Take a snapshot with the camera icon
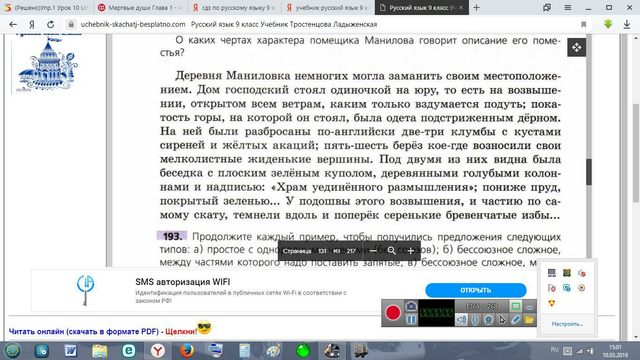The height and width of the screenshot is (360, 640). (x=411, y=306)
